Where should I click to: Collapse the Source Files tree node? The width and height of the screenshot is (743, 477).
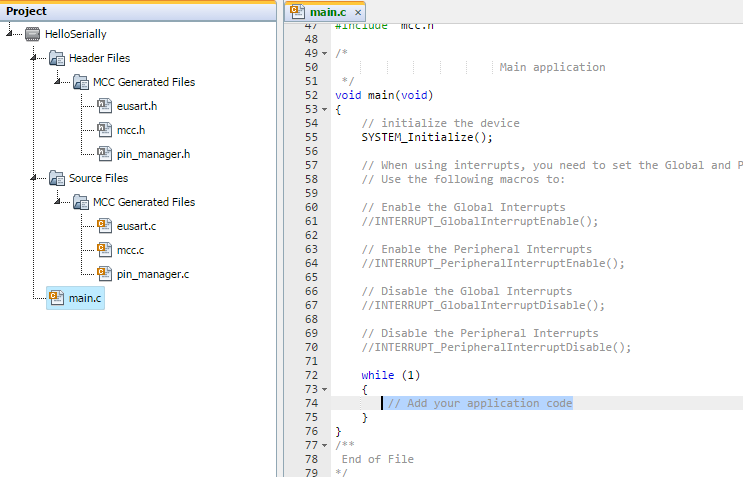[x=35, y=178]
